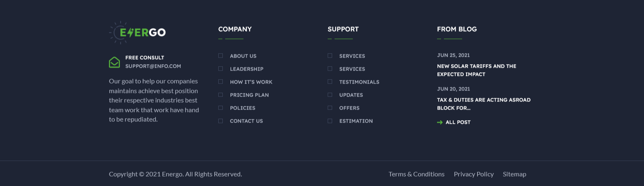Go to the Policies page
This screenshot has height=186, width=644.
[242, 108]
